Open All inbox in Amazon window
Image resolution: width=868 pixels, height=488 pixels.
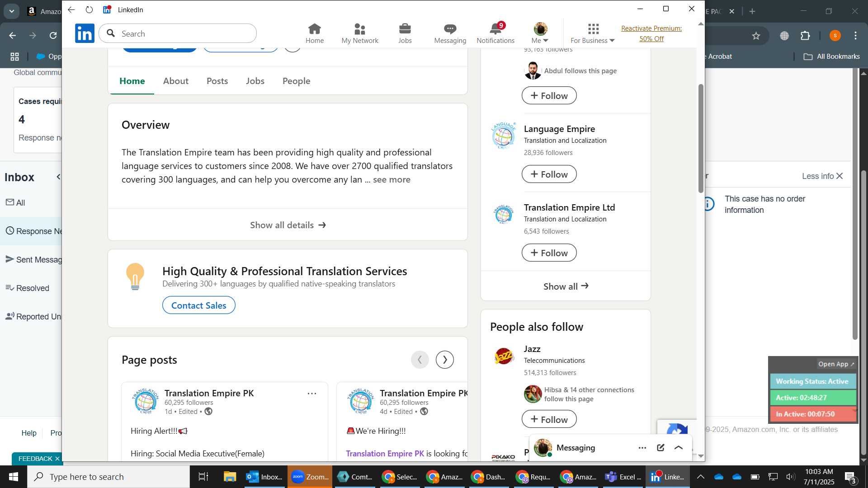tap(16, 203)
